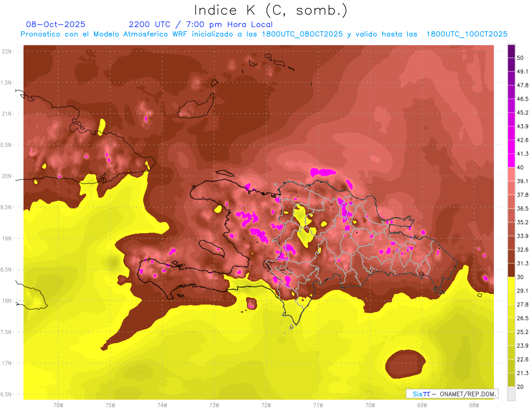
Task: Click the large magenta patch near 20N 71W
Action: point(323,172)
